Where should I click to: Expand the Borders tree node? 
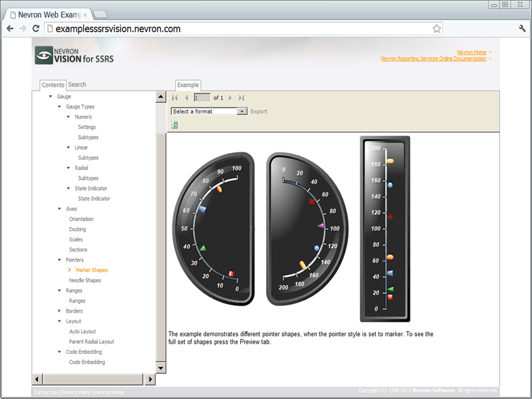click(x=59, y=311)
